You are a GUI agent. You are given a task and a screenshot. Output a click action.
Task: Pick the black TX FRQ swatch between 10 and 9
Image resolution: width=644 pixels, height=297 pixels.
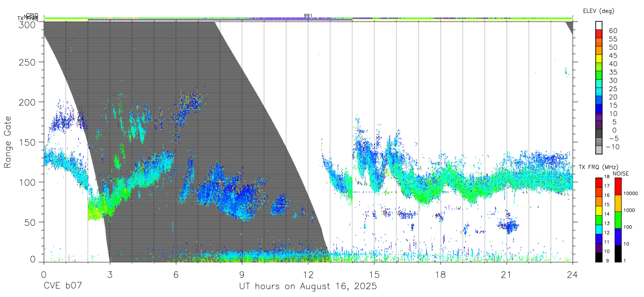click(599, 257)
